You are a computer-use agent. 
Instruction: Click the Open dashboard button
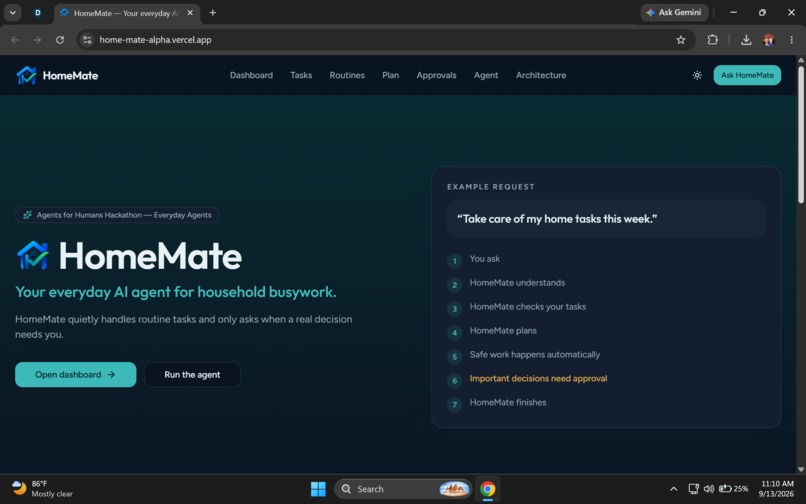click(x=76, y=374)
